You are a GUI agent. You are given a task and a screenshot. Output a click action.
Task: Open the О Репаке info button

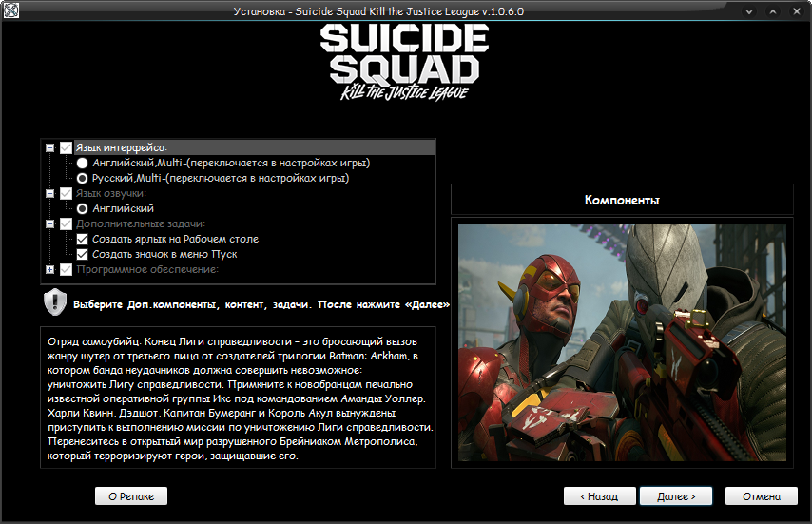pos(131,496)
